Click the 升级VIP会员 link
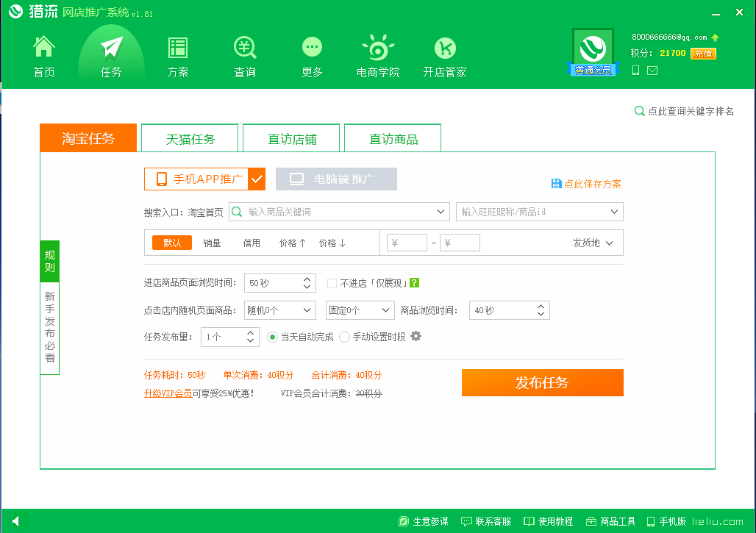Viewport: 756px width, 533px height. [x=168, y=393]
